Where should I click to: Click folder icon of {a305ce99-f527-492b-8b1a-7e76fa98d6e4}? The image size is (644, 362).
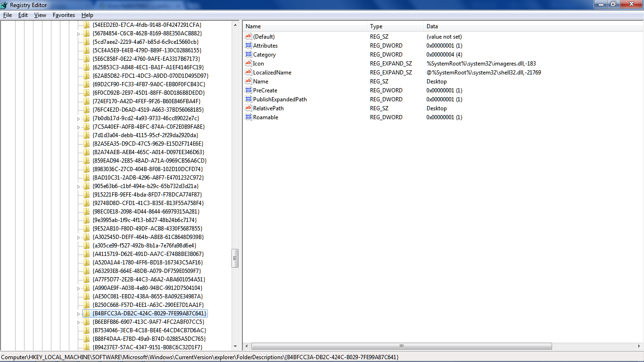(86, 245)
